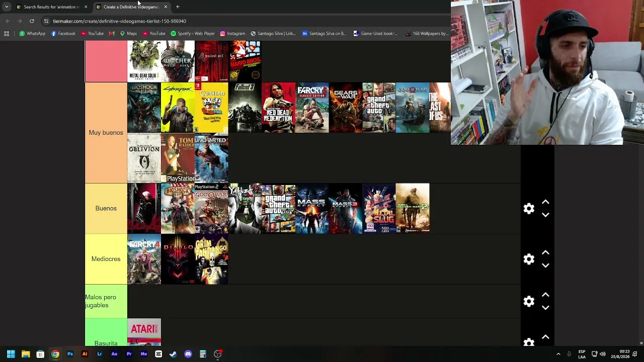Open the Gmail bookmark icon

click(112, 34)
